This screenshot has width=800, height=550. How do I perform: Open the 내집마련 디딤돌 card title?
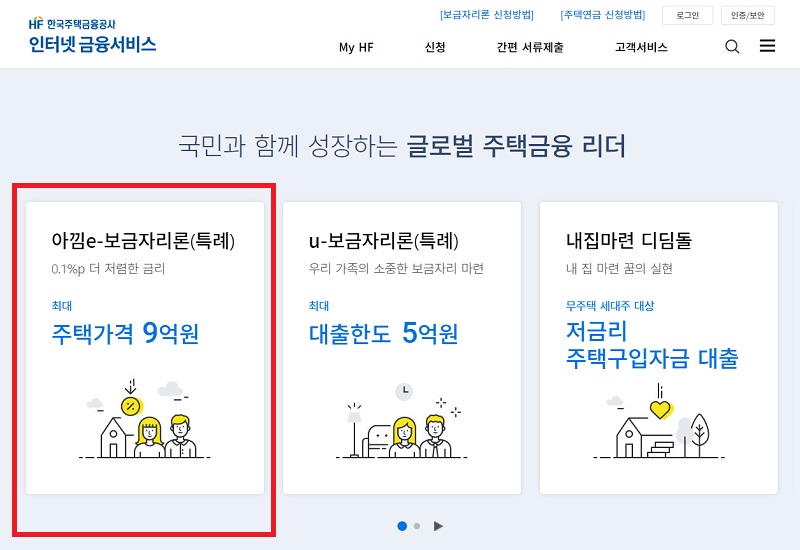(629, 240)
